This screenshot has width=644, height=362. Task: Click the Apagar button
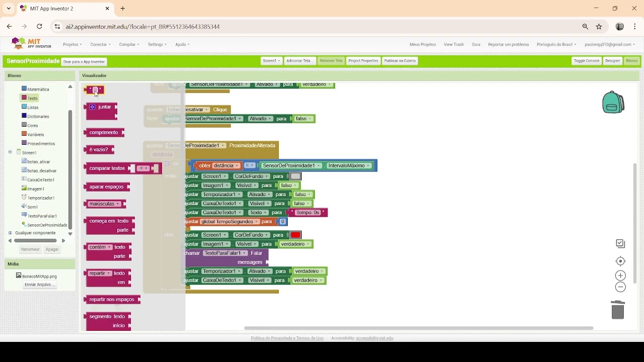[52, 249]
